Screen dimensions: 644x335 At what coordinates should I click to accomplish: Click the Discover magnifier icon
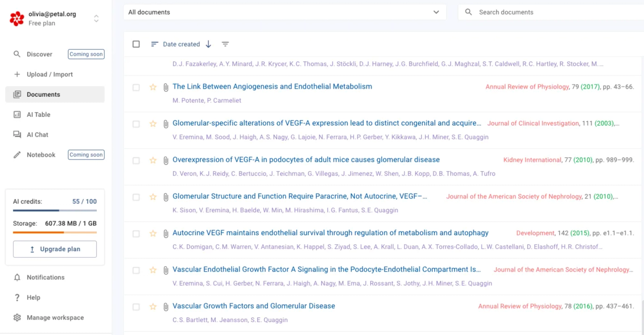click(17, 54)
